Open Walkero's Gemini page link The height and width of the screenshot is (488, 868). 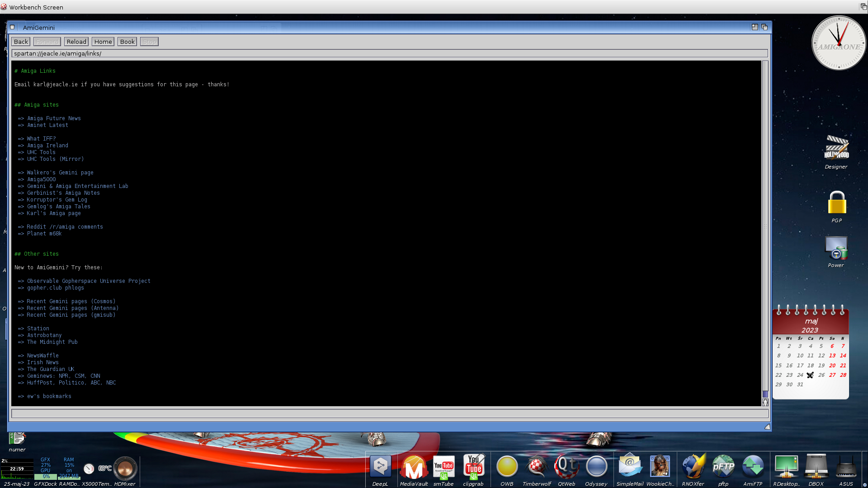[60, 173]
